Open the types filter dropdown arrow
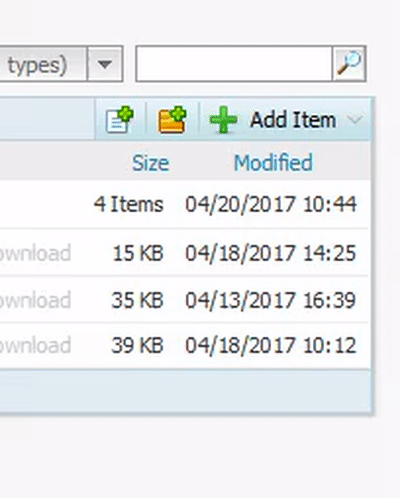 pyautogui.click(x=105, y=64)
